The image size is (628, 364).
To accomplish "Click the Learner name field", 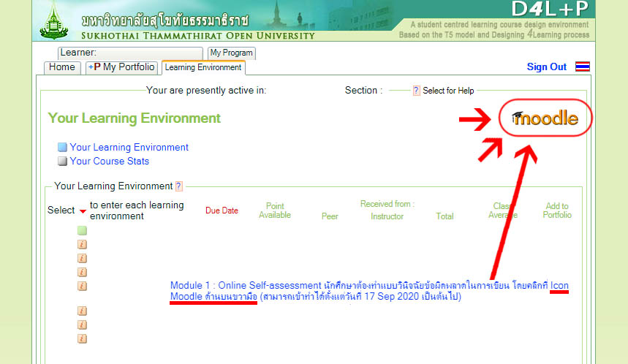I will coord(130,53).
